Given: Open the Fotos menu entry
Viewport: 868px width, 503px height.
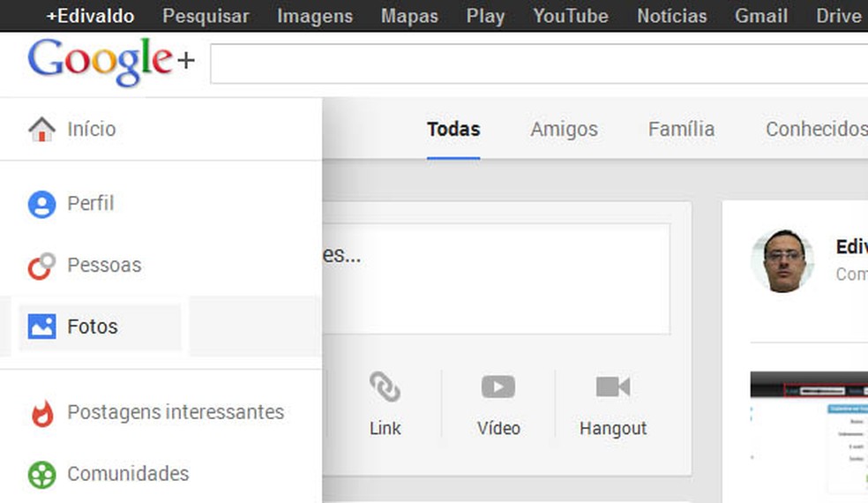Looking at the screenshot, I should [x=93, y=327].
